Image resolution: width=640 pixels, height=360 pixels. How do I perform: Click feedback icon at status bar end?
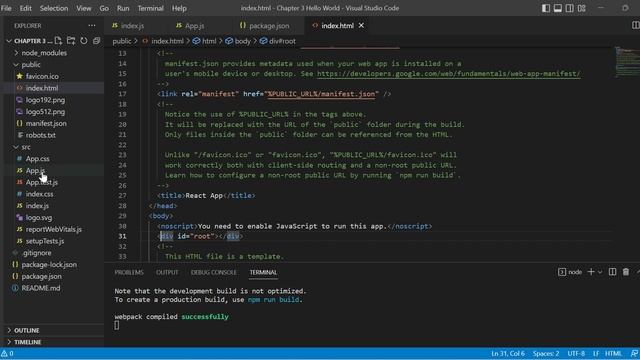coord(634,353)
